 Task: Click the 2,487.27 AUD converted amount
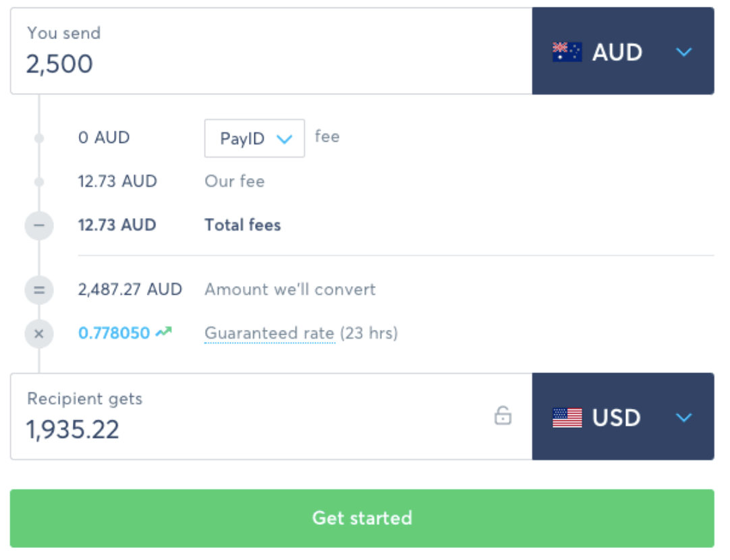coord(130,290)
